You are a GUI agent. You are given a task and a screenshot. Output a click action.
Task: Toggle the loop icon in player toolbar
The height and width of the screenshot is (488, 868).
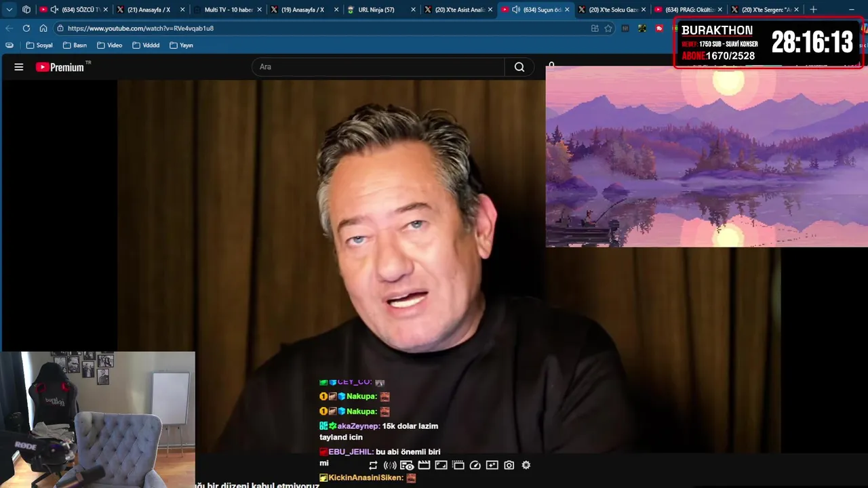373,465
